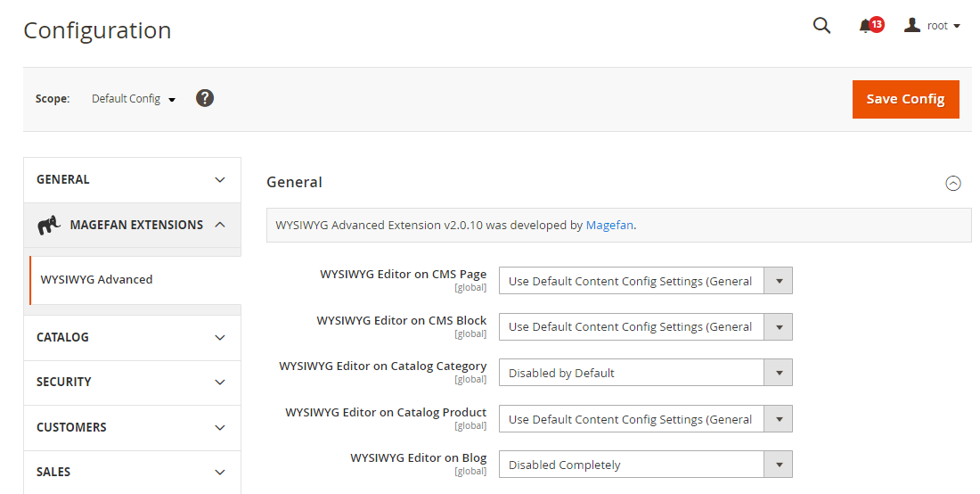Open WYSIWYG Editor on Catalog Category dropdown
The image size is (980, 494).
(x=646, y=373)
